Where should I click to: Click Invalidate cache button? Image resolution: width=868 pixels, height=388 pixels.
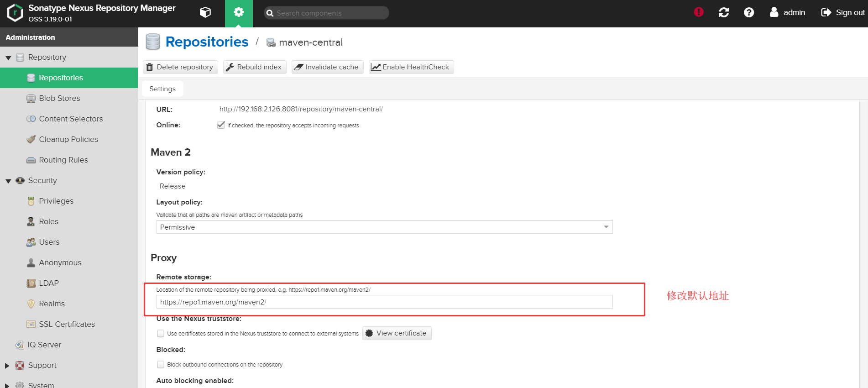coord(327,67)
